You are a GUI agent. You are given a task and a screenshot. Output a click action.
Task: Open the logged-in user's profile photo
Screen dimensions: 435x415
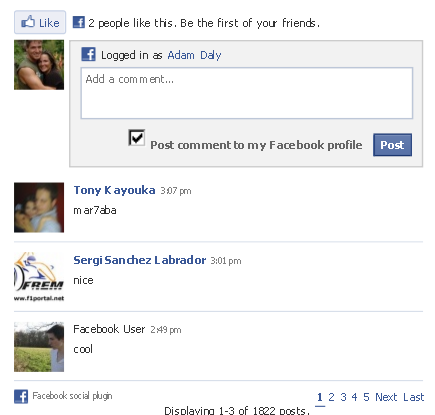pos(39,65)
